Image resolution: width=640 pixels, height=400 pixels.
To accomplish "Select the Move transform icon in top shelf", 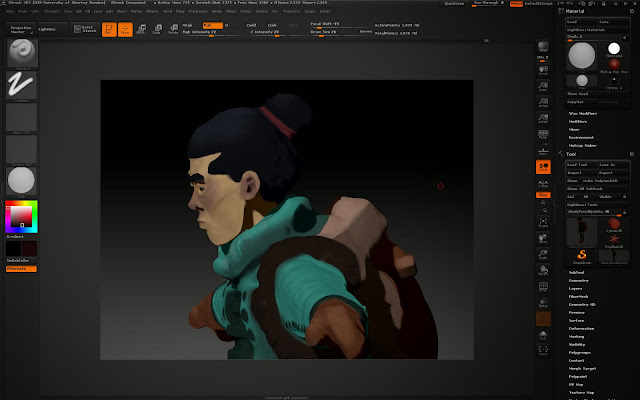I will 141,29.
